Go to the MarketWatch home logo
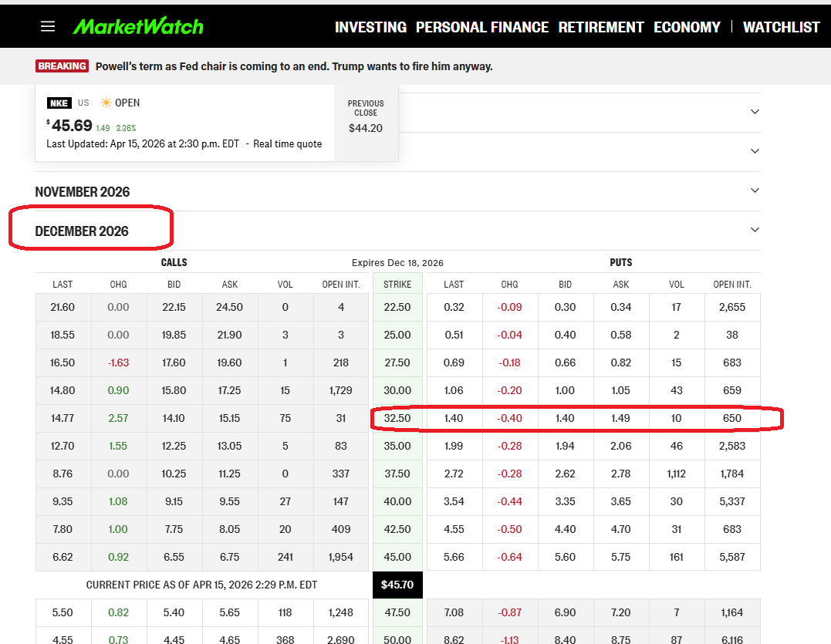The width and height of the screenshot is (831, 644). 138,26
